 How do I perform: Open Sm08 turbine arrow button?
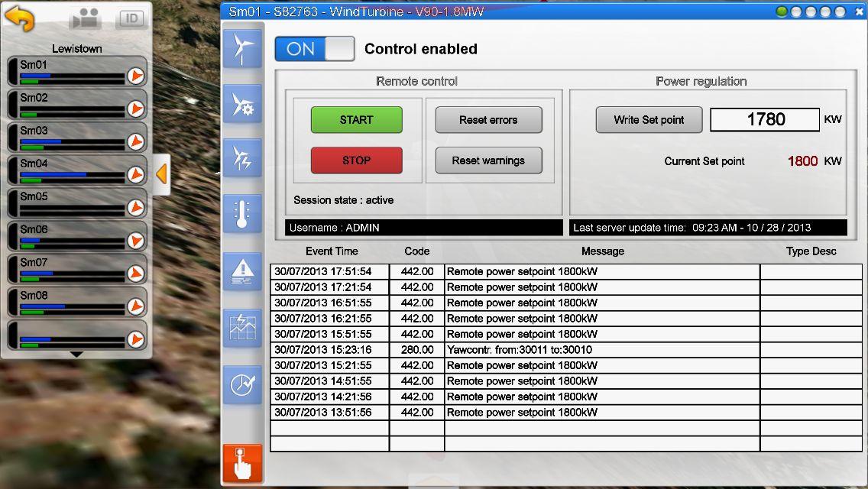point(136,306)
